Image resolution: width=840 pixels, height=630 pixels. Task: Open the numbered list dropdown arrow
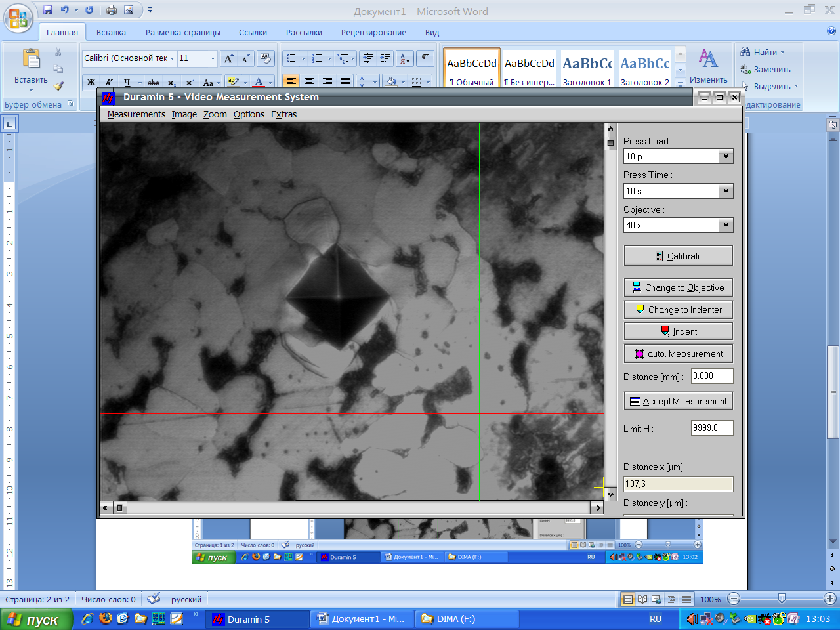click(x=329, y=58)
